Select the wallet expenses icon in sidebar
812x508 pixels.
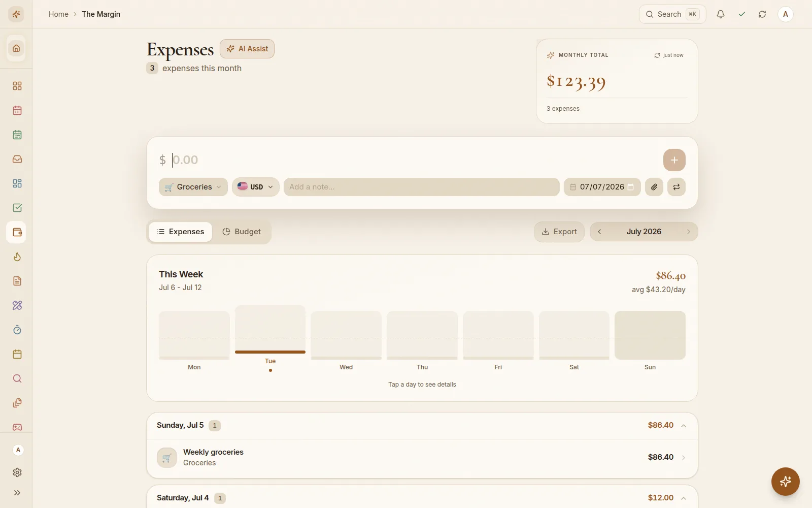coord(17,232)
